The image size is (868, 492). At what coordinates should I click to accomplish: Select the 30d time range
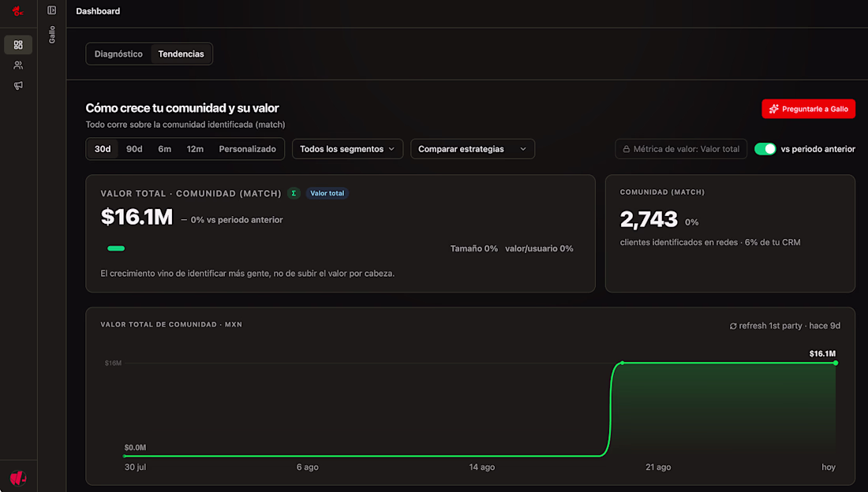(x=103, y=149)
